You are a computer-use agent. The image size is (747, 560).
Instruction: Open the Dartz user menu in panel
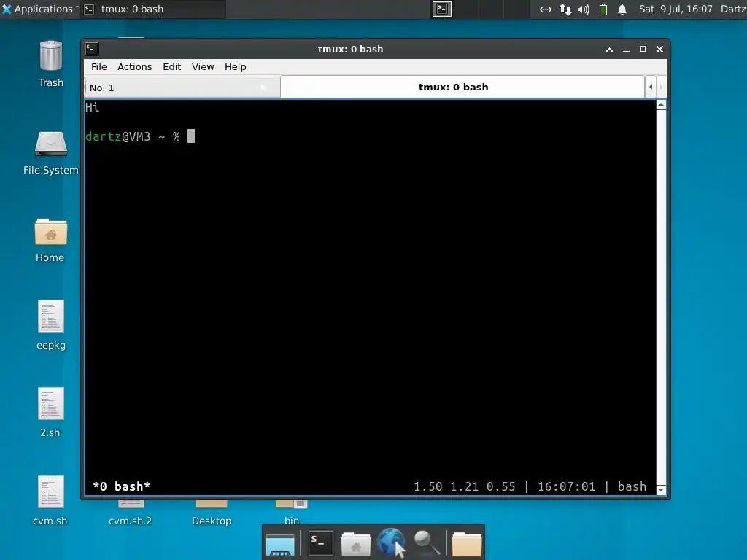tap(733, 9)
